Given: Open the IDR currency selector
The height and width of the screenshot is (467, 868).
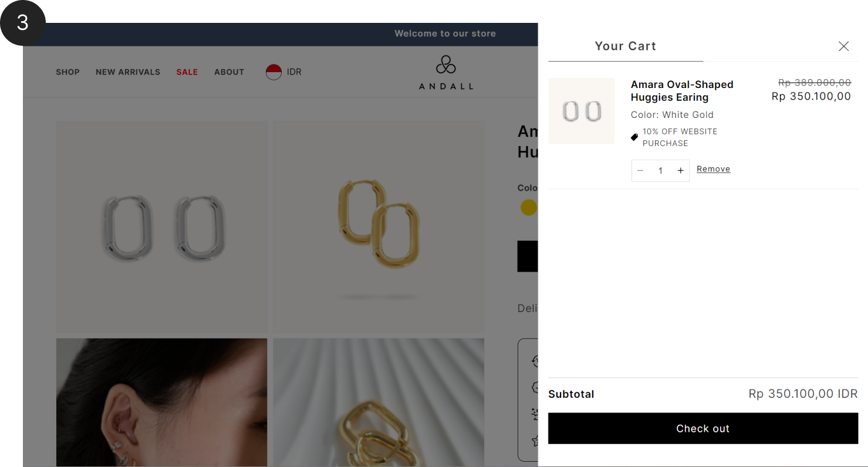Looking at the screenshot, I should click(284, 72).
